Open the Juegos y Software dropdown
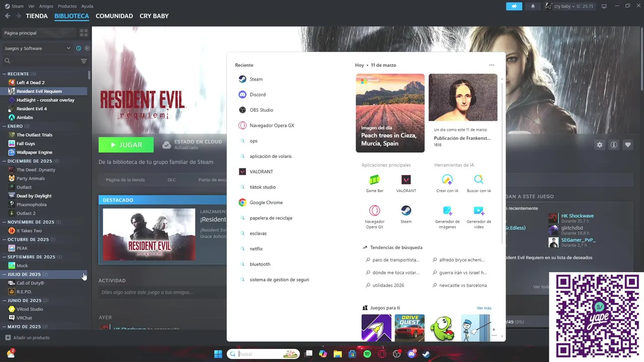Viewport: 644px width, 362px height. tap(38, 48)
